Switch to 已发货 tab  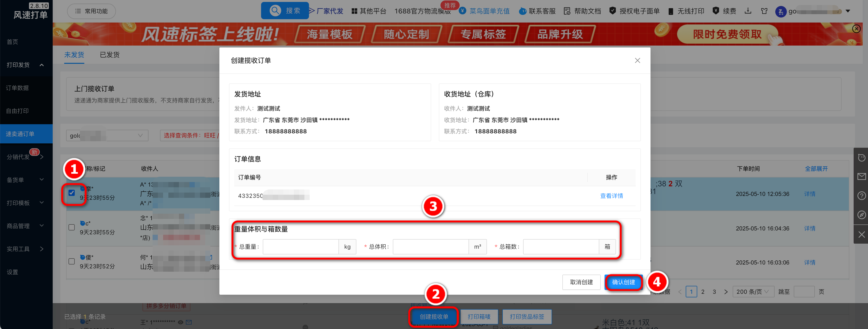tap(109, 55)
